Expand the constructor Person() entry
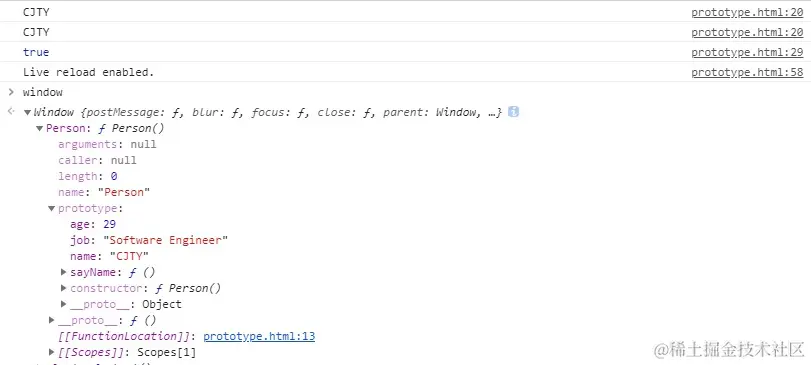 pos(64,288)
